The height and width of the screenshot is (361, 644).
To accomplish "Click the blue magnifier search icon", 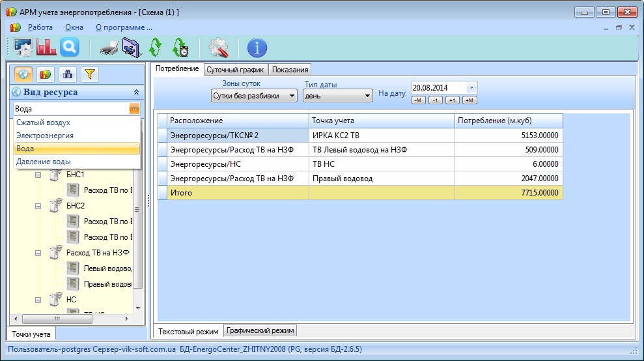I will point(69,47).
